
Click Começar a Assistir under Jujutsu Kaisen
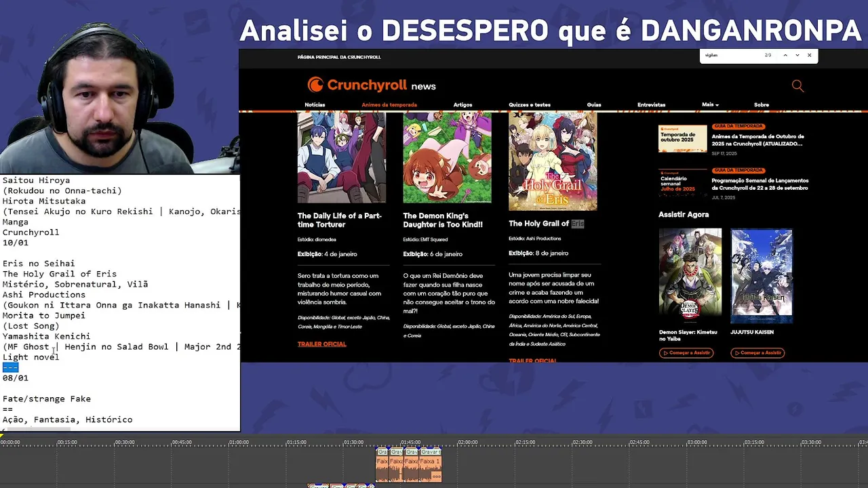pos(757,352)
